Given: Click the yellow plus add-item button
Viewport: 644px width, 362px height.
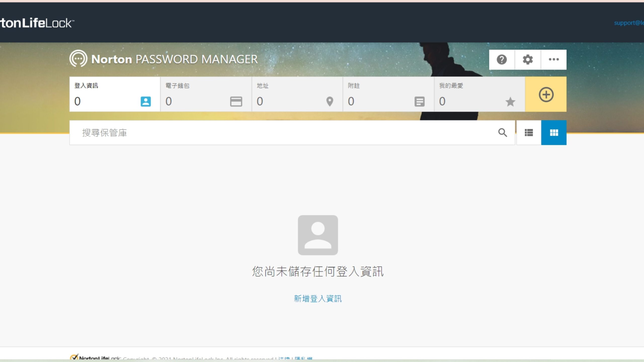Looking at the screenshot, I should tap(546, 94).
